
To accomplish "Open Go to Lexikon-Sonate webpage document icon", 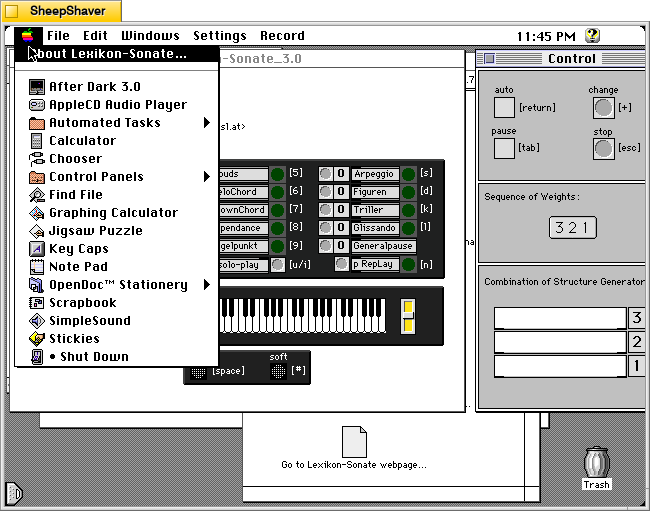I will 354,442.
